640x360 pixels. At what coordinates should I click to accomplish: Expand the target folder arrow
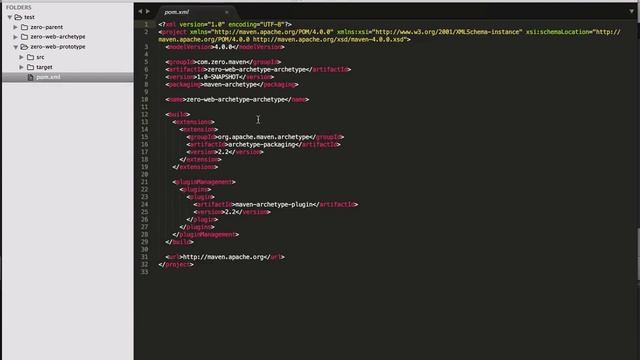coord(22,67)
